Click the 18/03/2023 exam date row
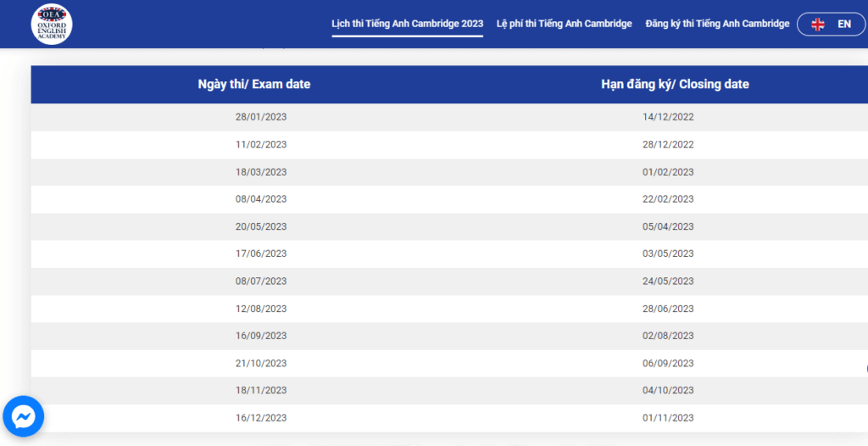Image resolution: width=868 pixels, height=446 pixels. pos(261,172)
